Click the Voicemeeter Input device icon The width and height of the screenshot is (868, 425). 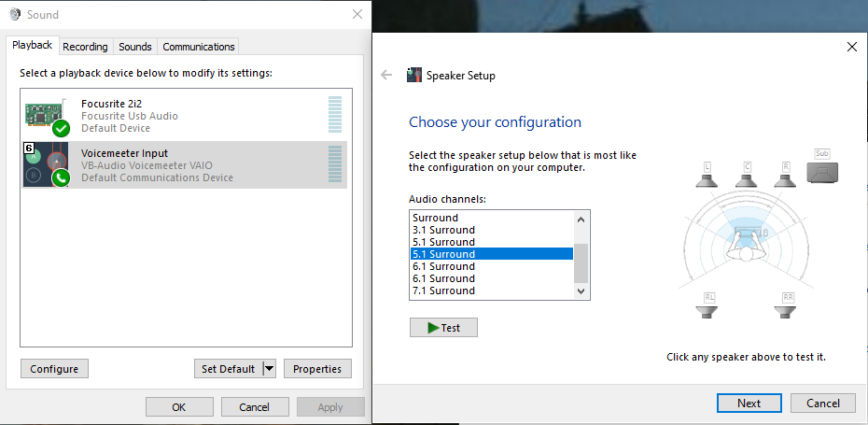click(46, 164)
